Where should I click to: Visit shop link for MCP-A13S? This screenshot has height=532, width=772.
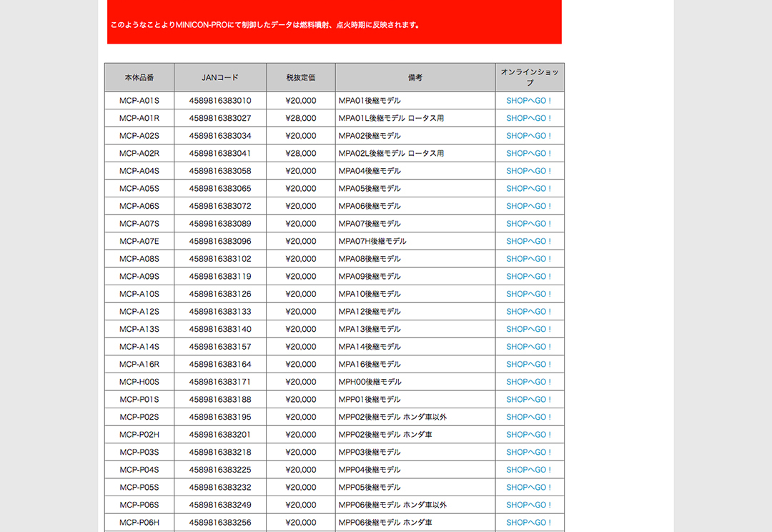pos(529,329)
